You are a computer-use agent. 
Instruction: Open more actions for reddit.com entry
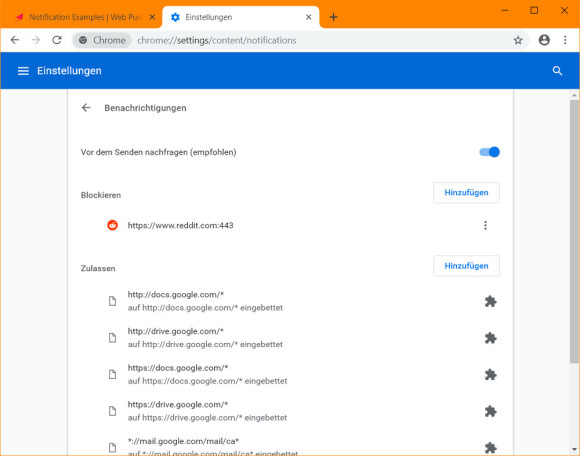[485, 225]
